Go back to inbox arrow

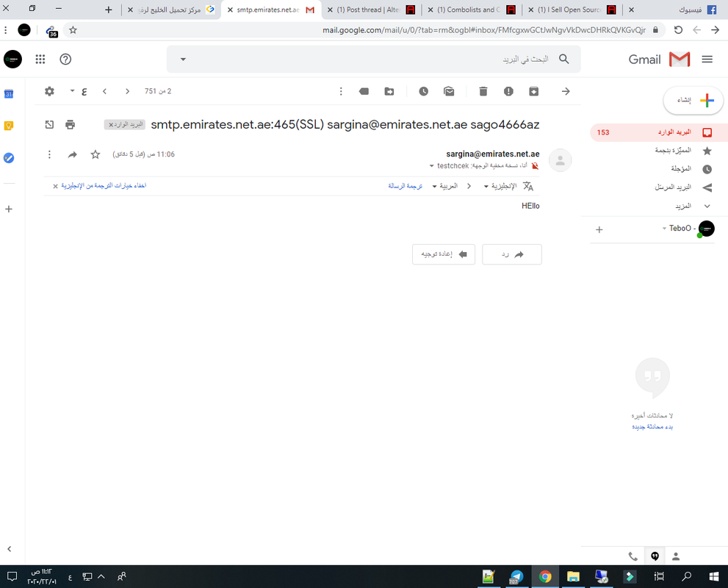click(566, 91)
